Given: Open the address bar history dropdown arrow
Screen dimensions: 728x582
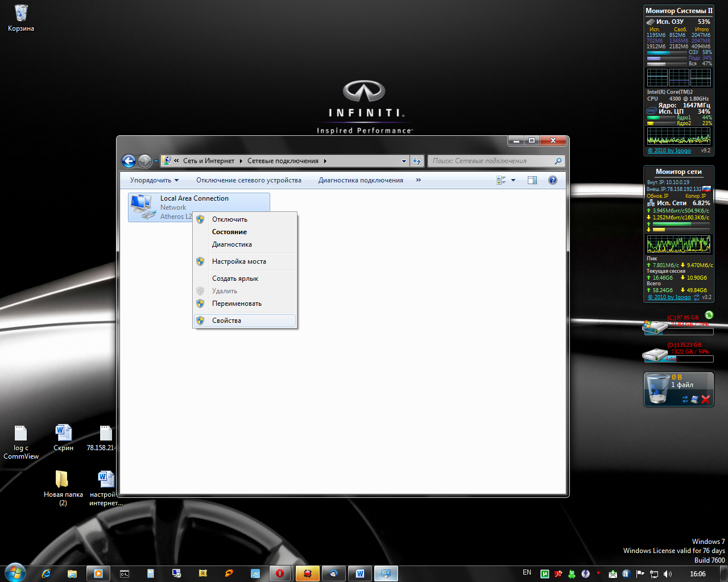Looking at the screenshot, I should pyautogui.click(x=404, y=161).
